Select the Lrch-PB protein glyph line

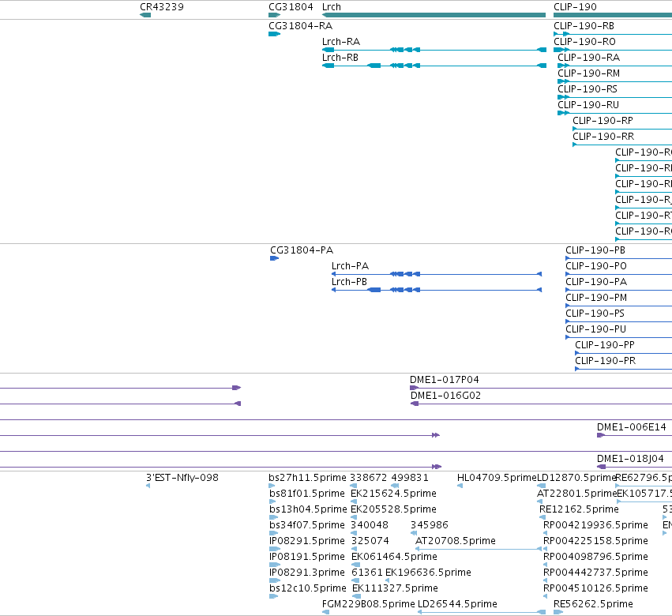(x=437, y=290)
